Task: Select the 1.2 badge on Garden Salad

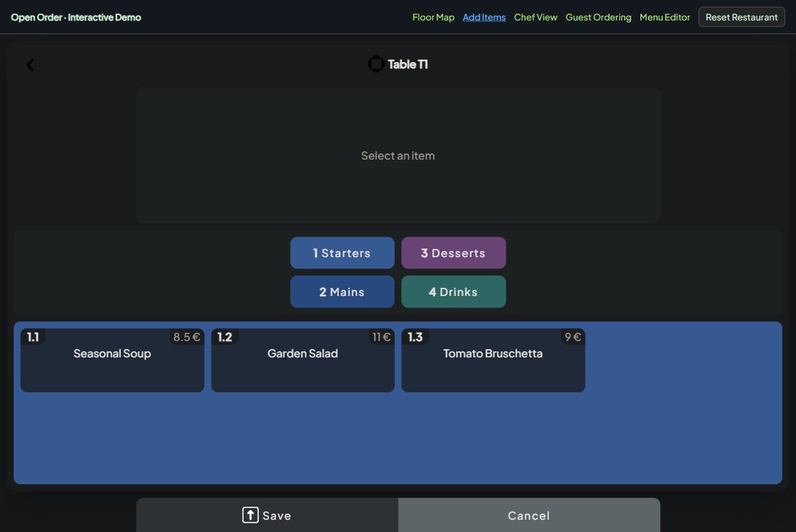Action: (x=225, y=337)
